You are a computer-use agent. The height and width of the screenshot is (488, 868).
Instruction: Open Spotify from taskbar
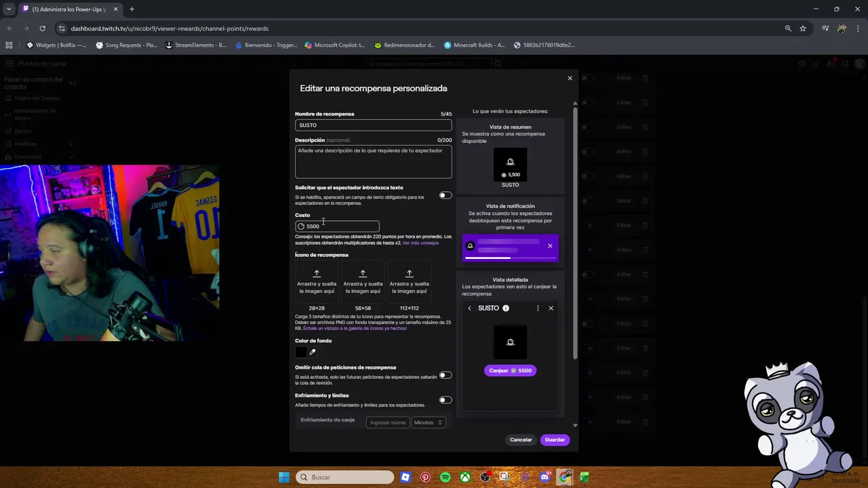click(446, 477)
